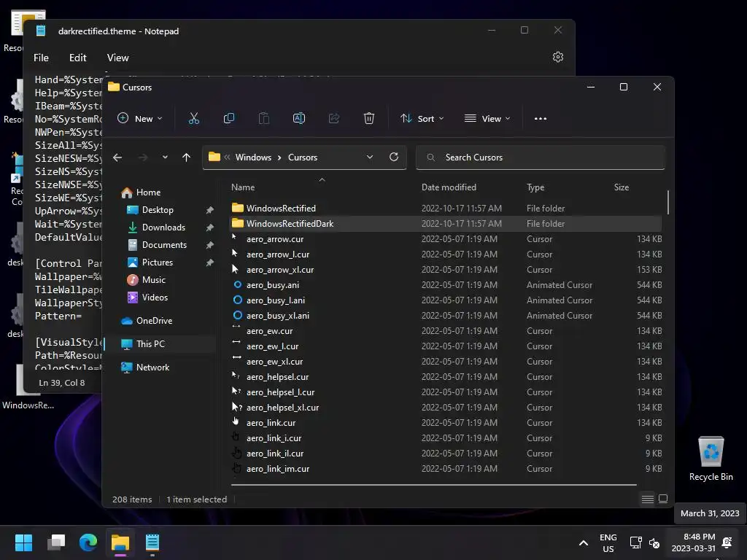Open the notification bell icon
The image size is (747, 560).
click(x=727, y=542)
